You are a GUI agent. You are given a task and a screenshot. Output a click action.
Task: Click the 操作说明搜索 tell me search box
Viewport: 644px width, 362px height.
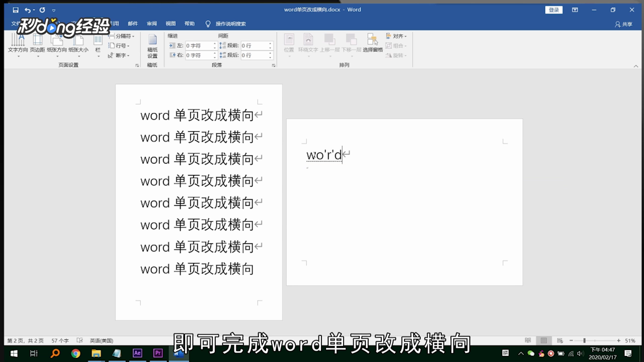point(226,24)
